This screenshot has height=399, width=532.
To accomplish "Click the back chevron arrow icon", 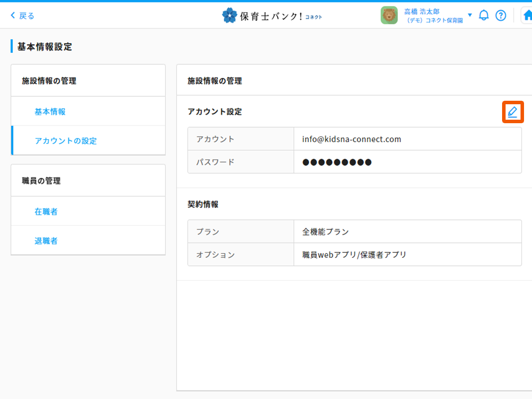I will (x=13, y=15).
